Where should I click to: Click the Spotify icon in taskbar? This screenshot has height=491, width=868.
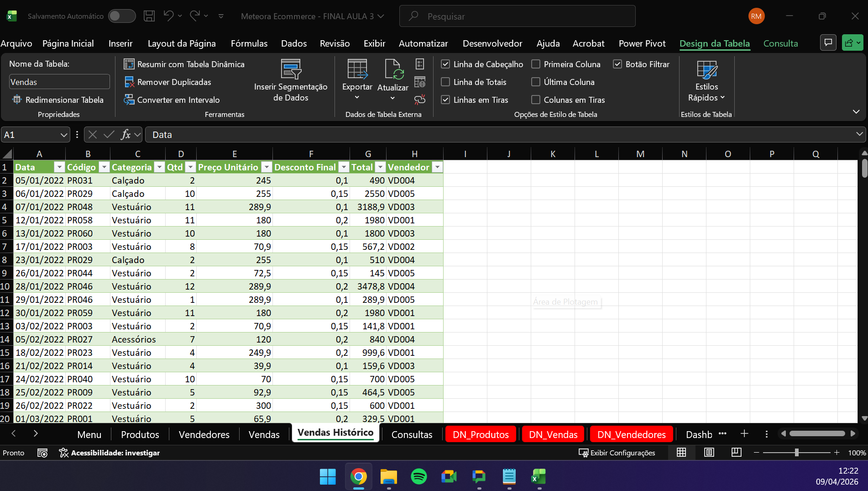click(418, 476)
